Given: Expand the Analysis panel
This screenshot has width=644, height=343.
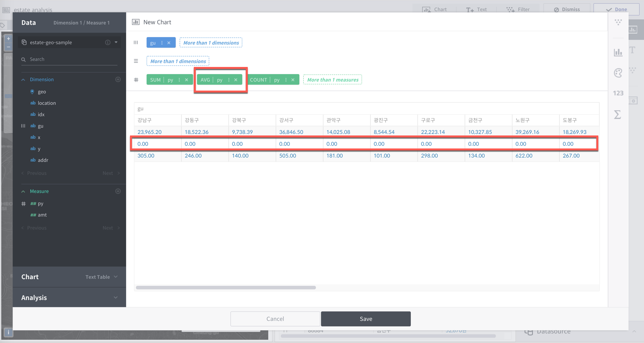Looking at the screenshot, I should 69,297.
